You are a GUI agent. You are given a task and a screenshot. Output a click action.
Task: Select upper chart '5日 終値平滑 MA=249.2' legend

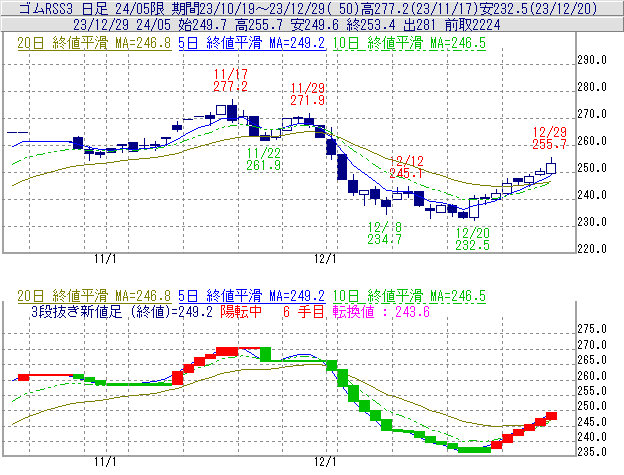252,43
